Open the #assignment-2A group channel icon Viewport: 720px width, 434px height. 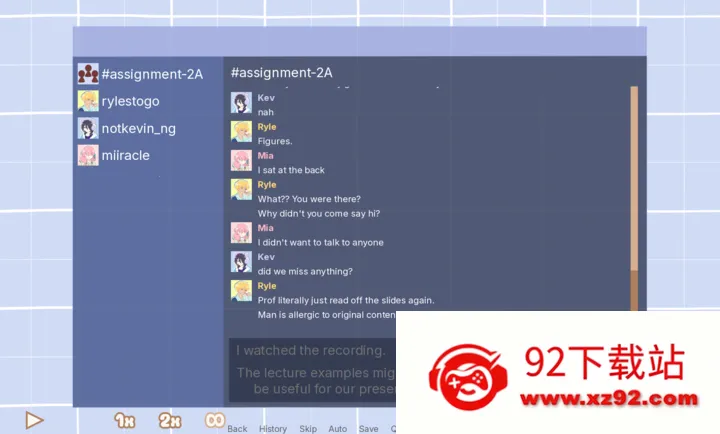coord(88,74)
